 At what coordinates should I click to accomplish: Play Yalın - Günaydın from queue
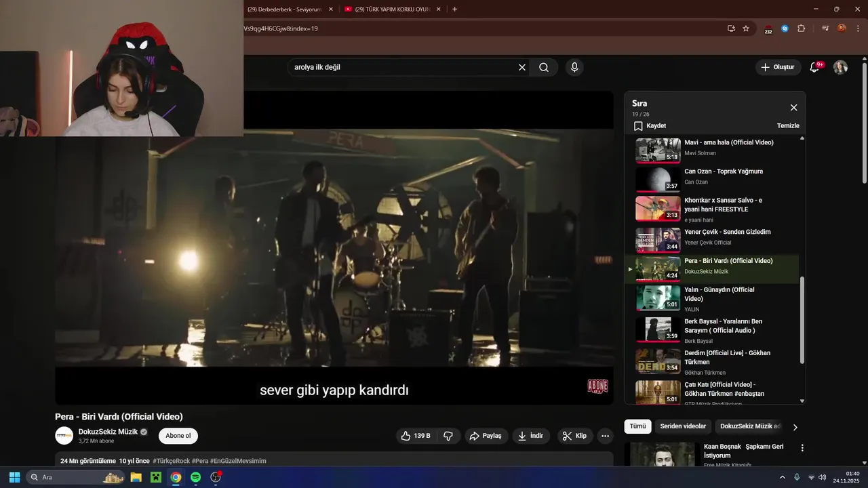point(712,298)
